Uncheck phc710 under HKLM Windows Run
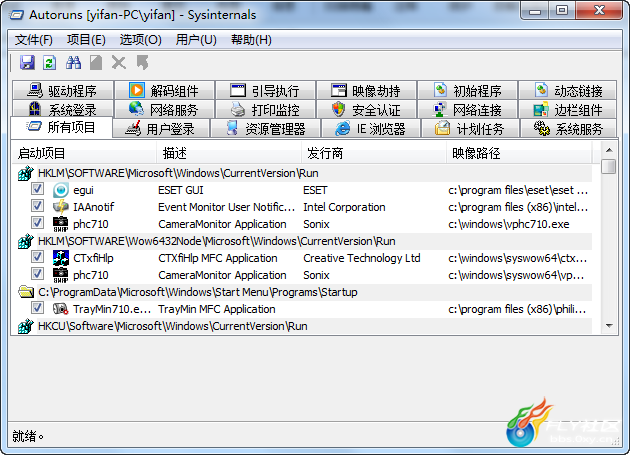This screenshot has height=455, width=630. click(37, 223)
